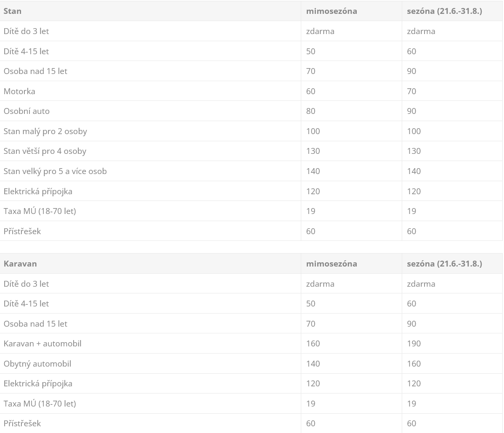The width and height of the screenshot is (504, 433).
Task: Select Stan velký pro 5 a více osob
Action: 55,171
